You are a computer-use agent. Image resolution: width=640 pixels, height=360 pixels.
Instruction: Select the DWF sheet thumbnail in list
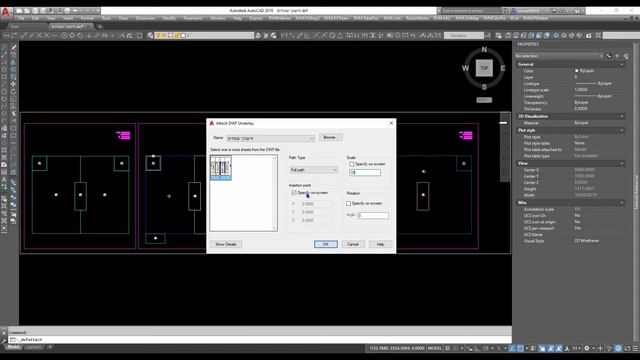(x=221, y=168)
